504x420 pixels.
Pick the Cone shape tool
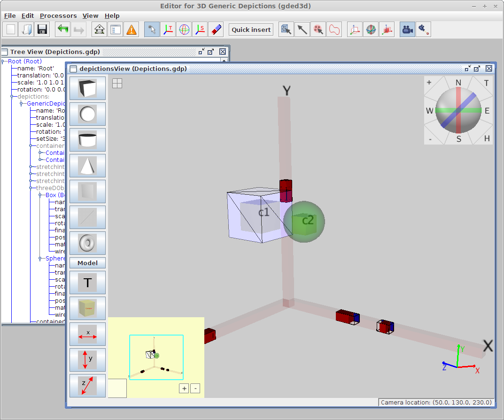click(x=87, y=165)
